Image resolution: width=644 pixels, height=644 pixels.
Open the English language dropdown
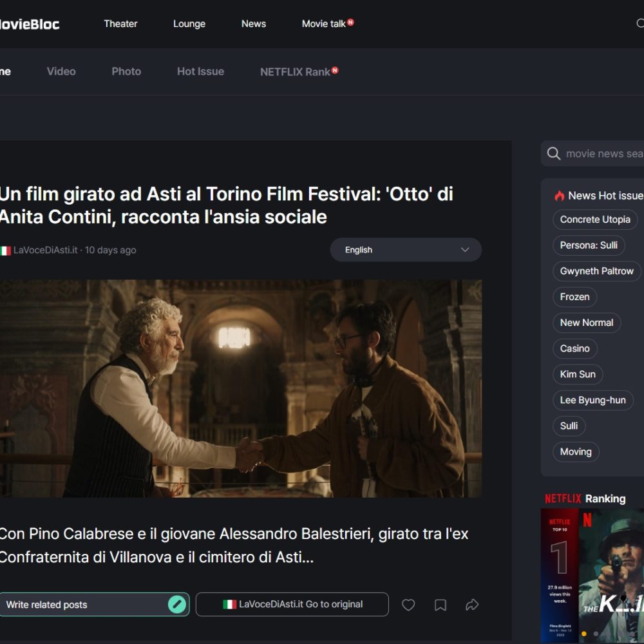406,250
